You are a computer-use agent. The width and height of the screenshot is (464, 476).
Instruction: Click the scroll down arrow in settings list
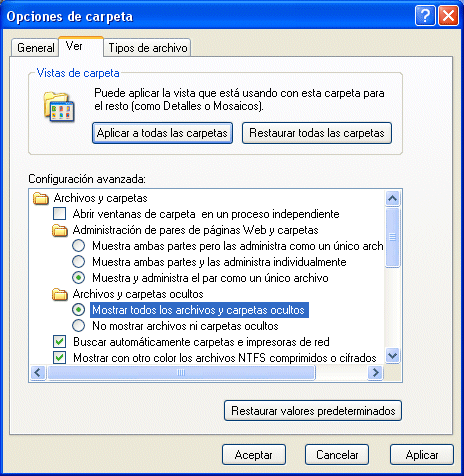tap(392, 355)
